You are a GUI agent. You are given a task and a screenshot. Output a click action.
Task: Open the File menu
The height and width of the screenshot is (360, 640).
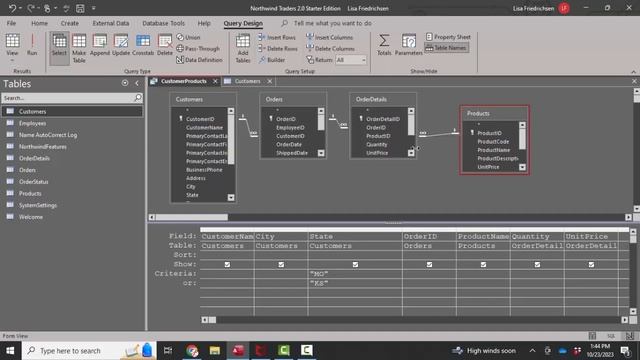point(11,23)
